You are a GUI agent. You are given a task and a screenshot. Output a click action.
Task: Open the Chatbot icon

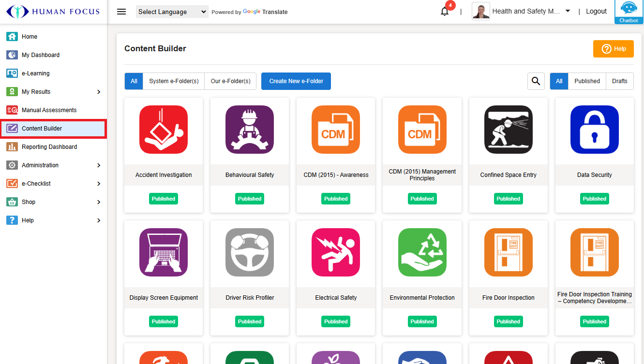click(629, 12)
